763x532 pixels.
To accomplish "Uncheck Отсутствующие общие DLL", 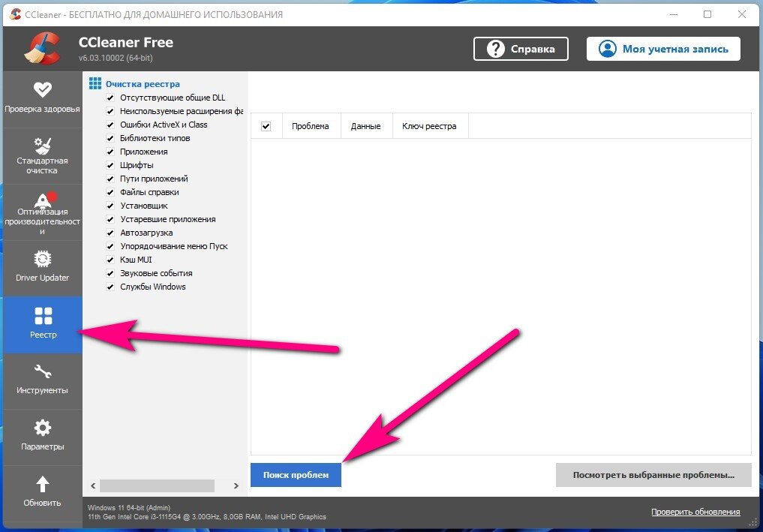I will tap(110, 98).
